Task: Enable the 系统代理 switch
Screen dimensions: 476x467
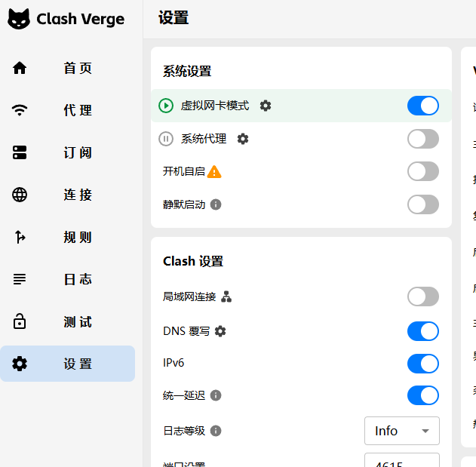Action: tap(422, 139)
